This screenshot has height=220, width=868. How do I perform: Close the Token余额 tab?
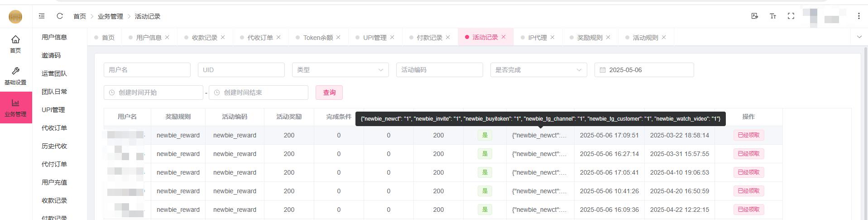[338, 37]
